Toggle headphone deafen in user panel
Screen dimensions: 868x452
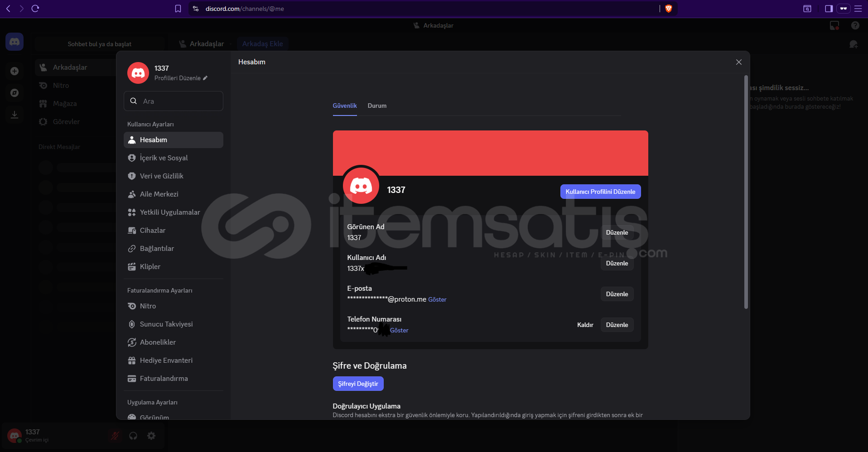(x=133, y=436)
